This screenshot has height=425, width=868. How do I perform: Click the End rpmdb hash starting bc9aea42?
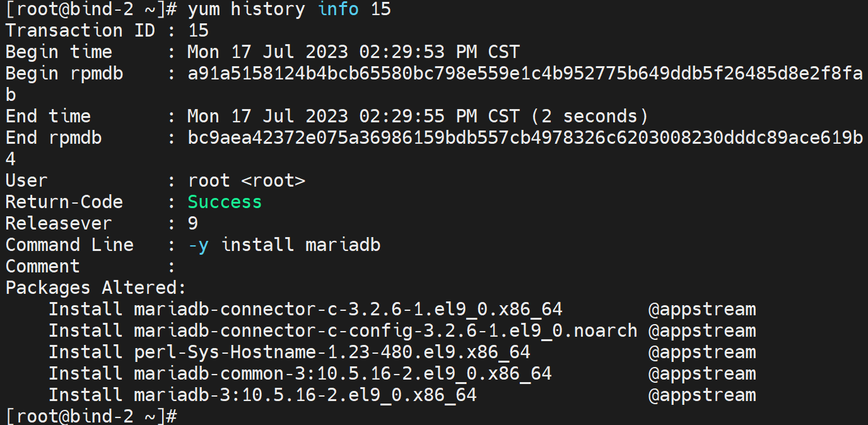[525, 138]
